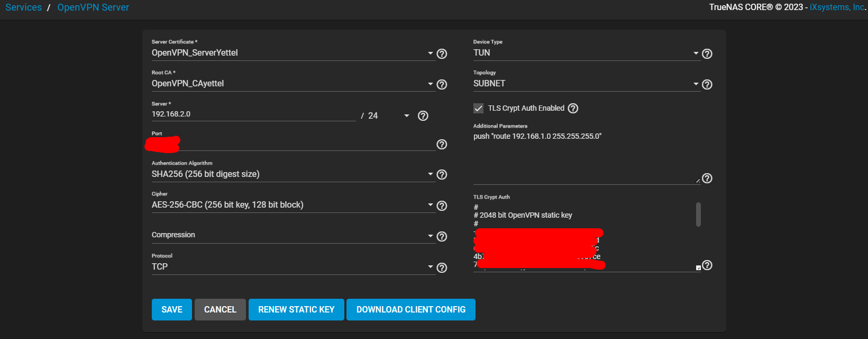Go to Services breadcrumb
868x339 pixels.
coord(23,7)
